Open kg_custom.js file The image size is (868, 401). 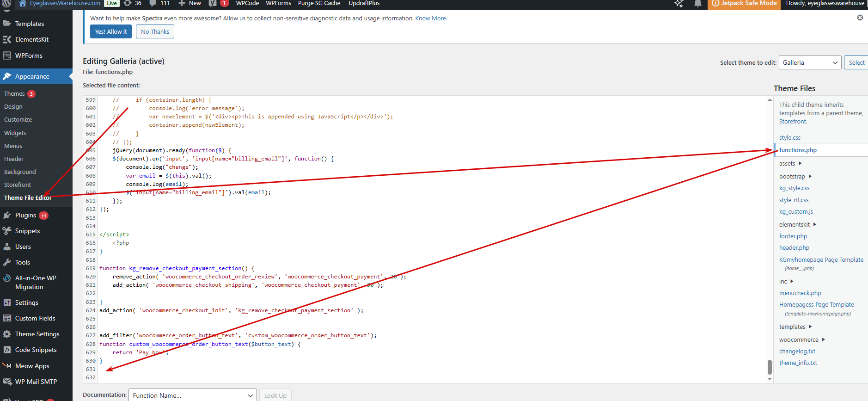point(796,211)
